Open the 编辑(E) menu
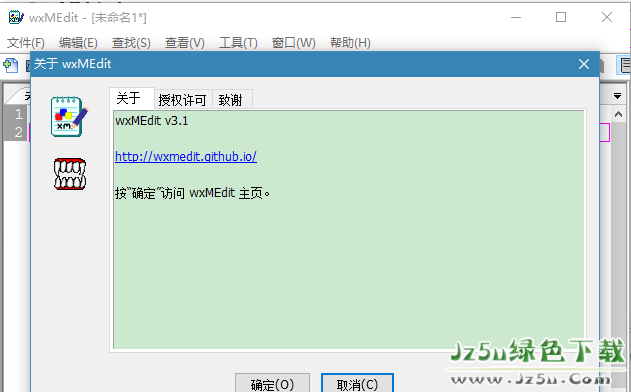This screenshot has height=392, width=631. 78,43
